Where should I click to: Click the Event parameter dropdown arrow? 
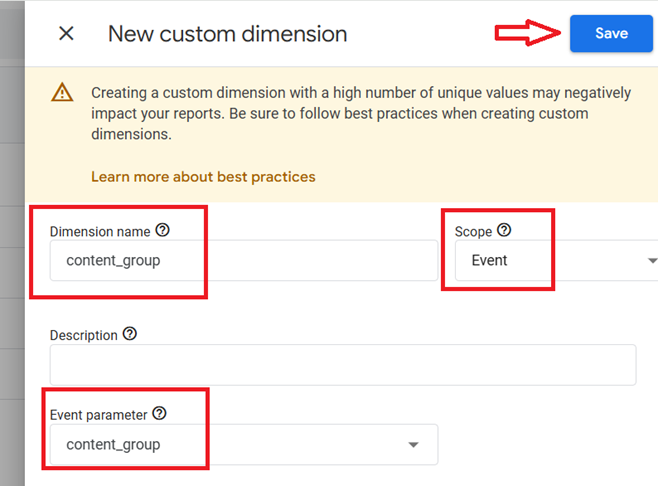click(x=413, y=445)
